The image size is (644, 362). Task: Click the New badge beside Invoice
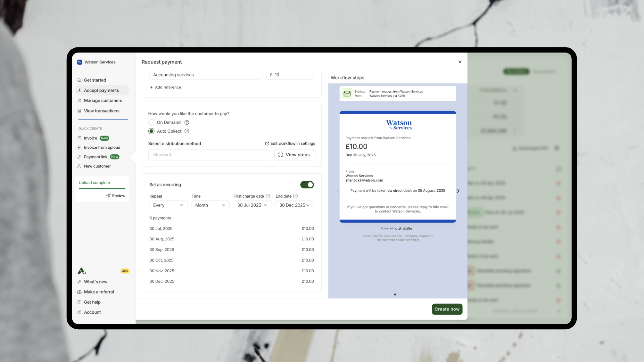coord(104,138)
